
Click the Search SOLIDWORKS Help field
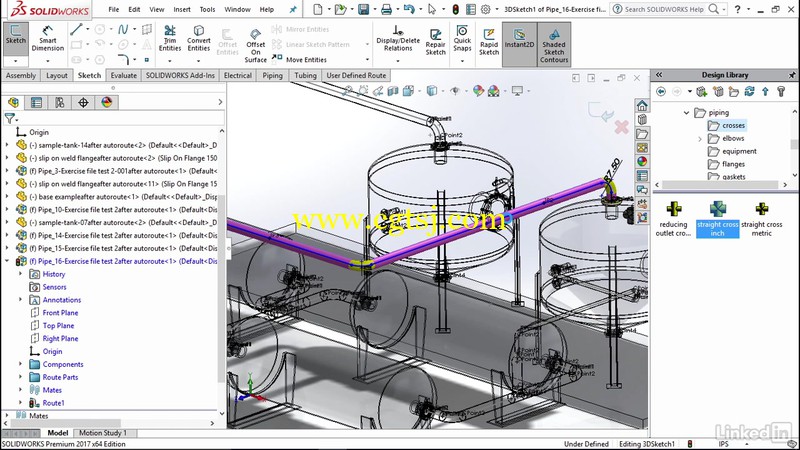point(664,9)
